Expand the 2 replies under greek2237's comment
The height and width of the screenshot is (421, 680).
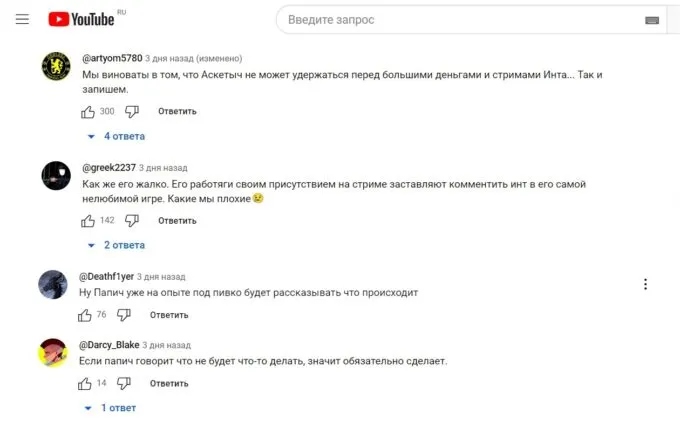[x=117, y=245]
